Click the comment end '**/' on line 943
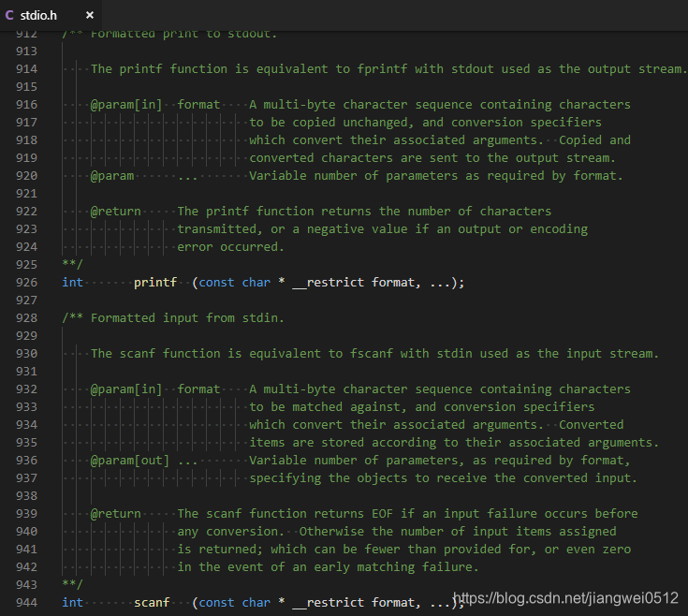 coord(72,584)
